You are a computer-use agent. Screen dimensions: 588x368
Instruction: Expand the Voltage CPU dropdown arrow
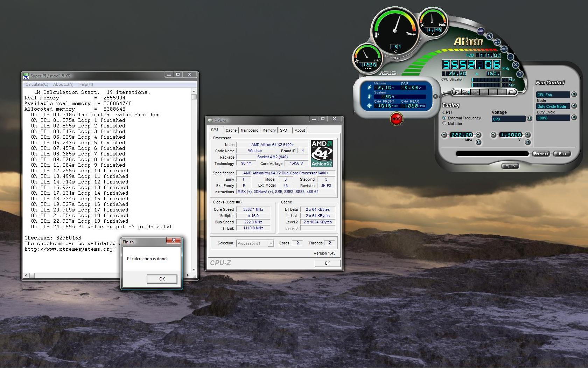point(530,118)
